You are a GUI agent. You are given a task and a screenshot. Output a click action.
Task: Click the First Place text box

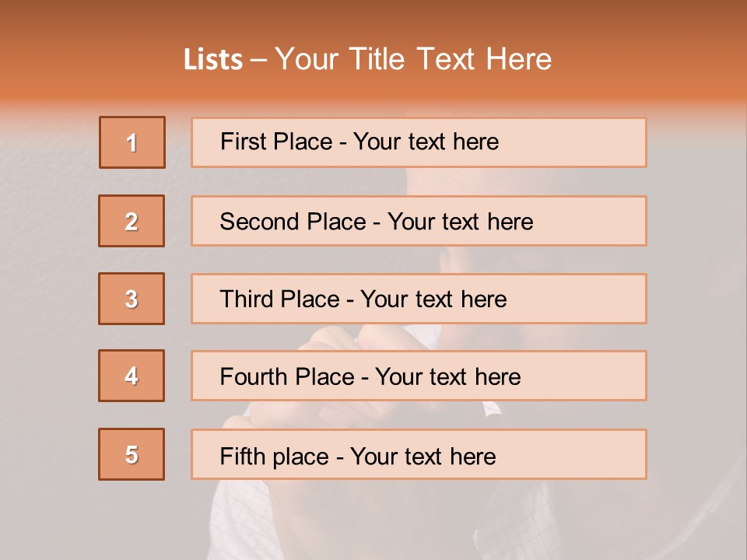tap(419, 142)
